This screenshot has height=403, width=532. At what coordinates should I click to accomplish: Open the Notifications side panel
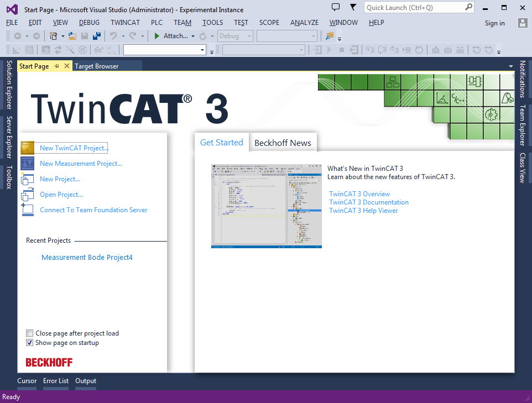pyautogui.click(x=523, y=79)
